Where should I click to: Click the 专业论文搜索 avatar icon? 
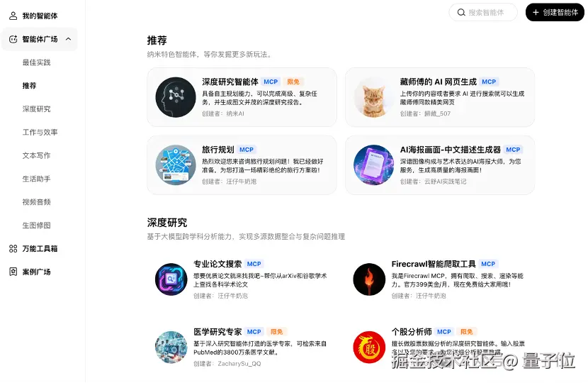pos(171,279)
